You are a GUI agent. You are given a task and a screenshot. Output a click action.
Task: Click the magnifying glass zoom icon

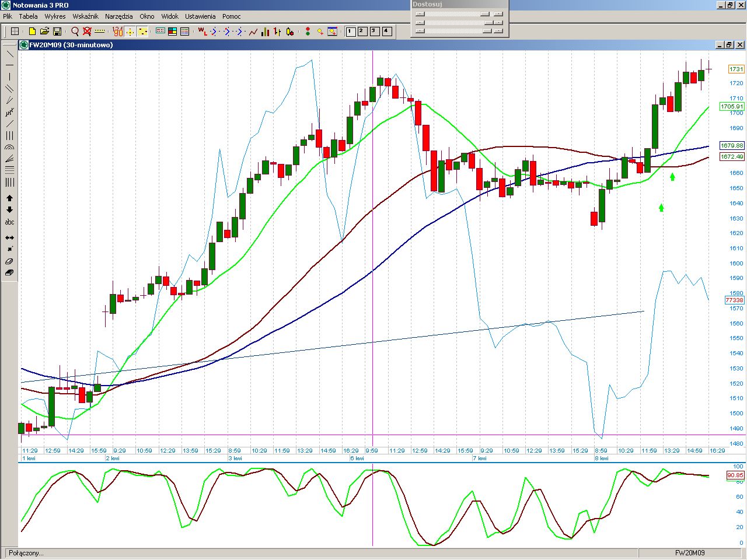tap(75, 32)
